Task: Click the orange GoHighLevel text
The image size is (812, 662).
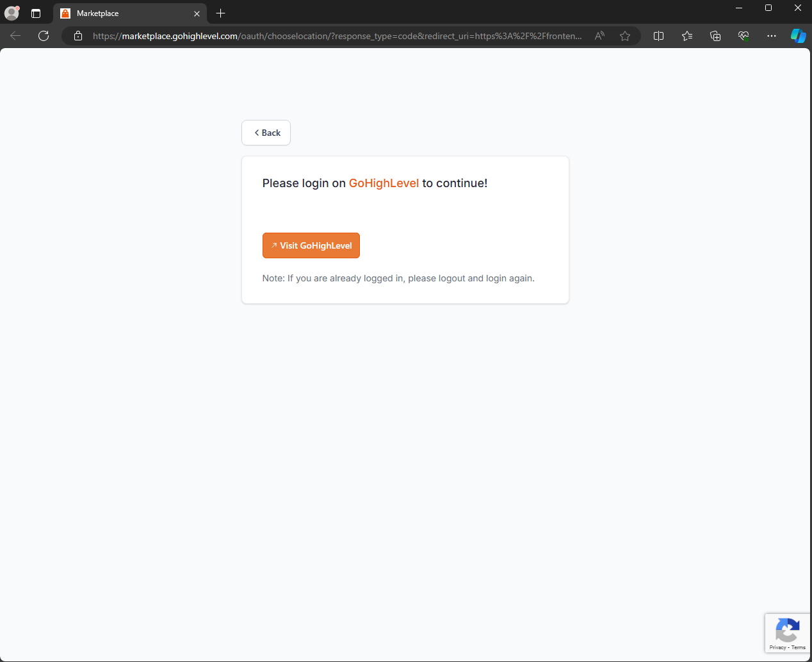Action: (384, 183)
